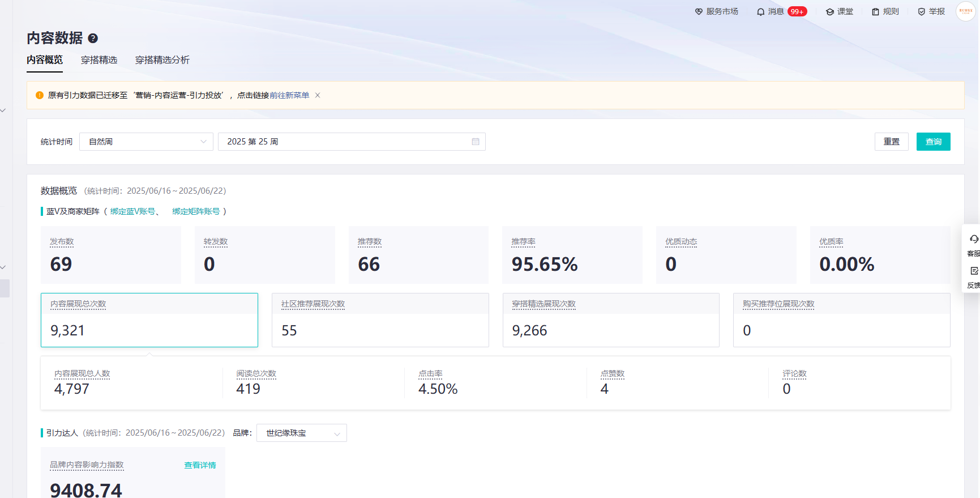Image resolution: width=980 pixels, height=498 pixels.
Task: Open 消息 notifications with 99+ badge
Action: (781, 11)
